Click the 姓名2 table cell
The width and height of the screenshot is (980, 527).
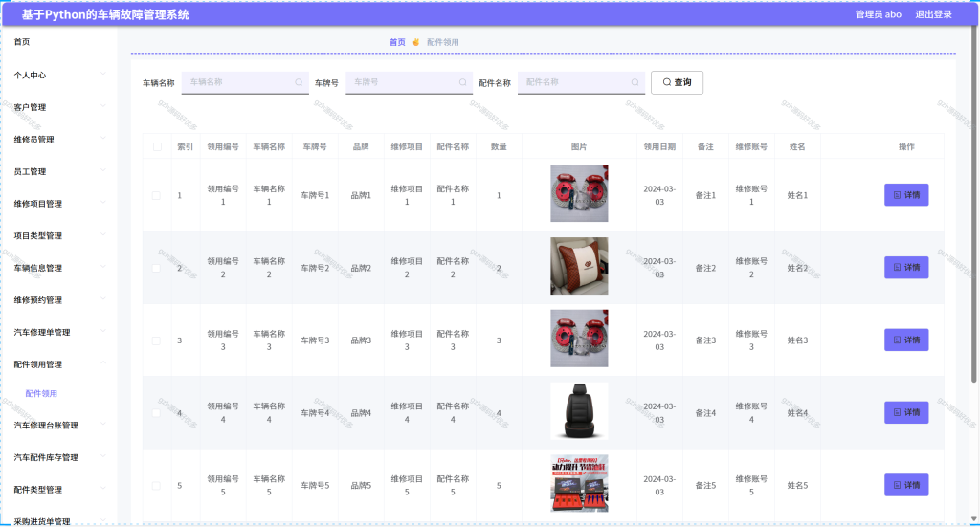point(797,268)
